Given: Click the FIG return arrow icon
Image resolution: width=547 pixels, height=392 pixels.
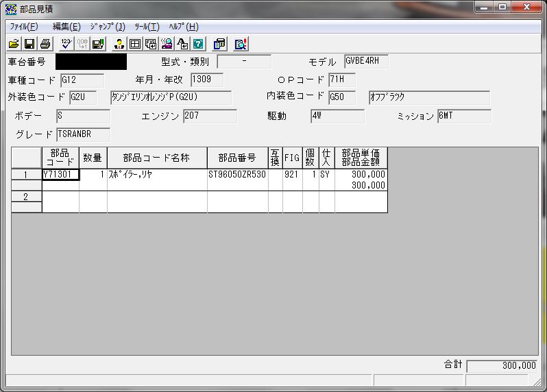Looking at the screenshot, I should click(x=151, y=44).
